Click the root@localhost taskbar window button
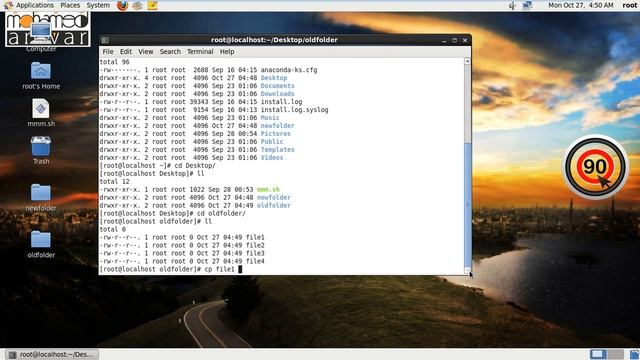Viewport: 640px width, 360px height. (x=52, y=355)
